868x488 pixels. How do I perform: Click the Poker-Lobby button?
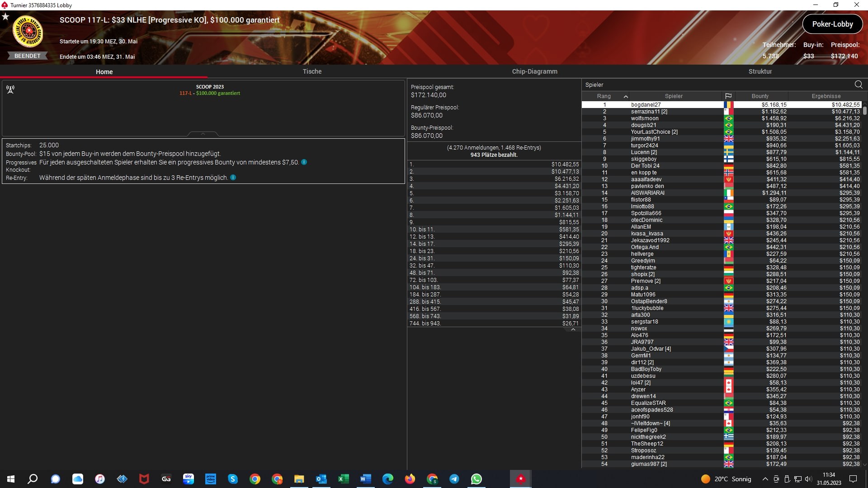(832, 24)
